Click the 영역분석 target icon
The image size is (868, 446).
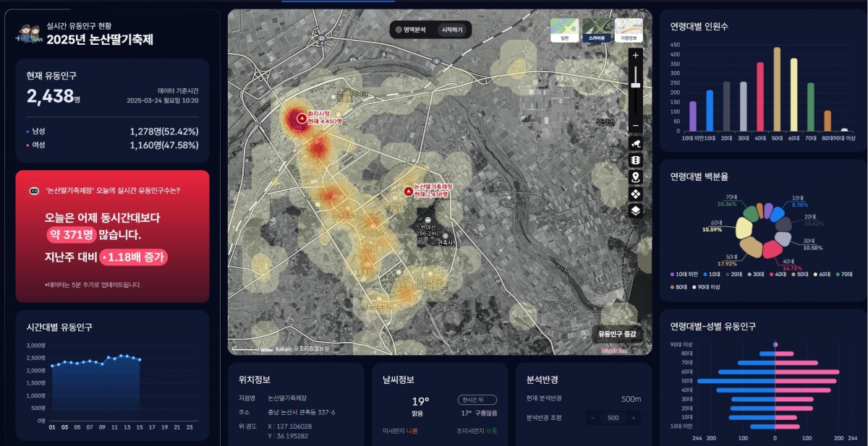[398, 30]
